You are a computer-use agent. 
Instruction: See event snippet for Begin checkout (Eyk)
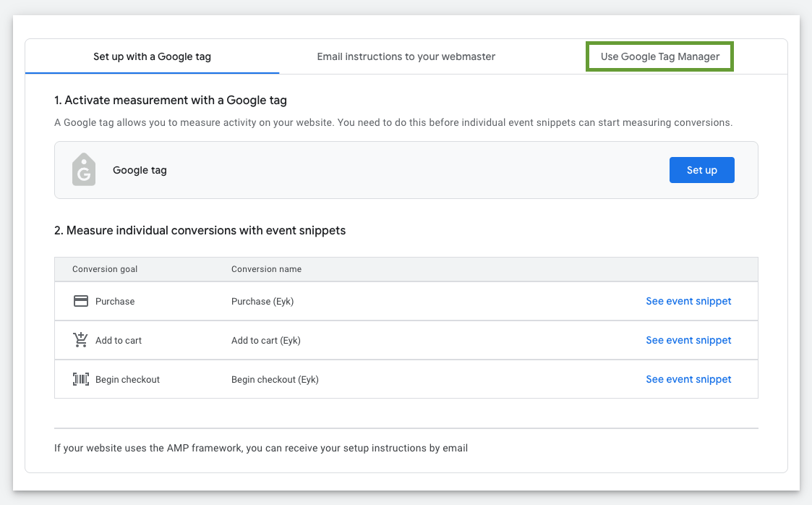coord(688,379)
